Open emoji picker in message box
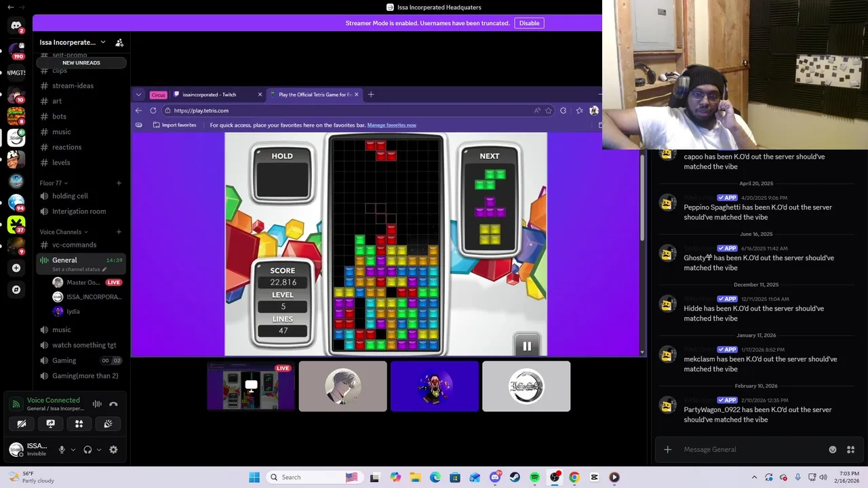 click(x=833, y=449)
